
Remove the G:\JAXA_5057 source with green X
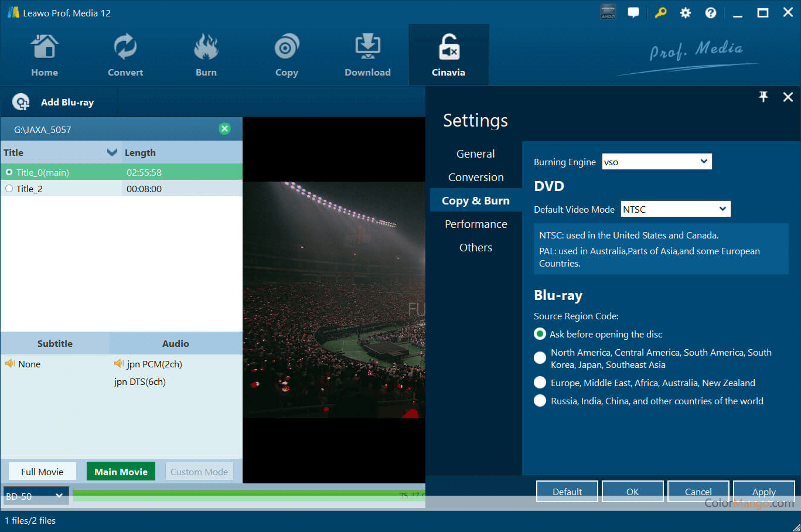224,129
